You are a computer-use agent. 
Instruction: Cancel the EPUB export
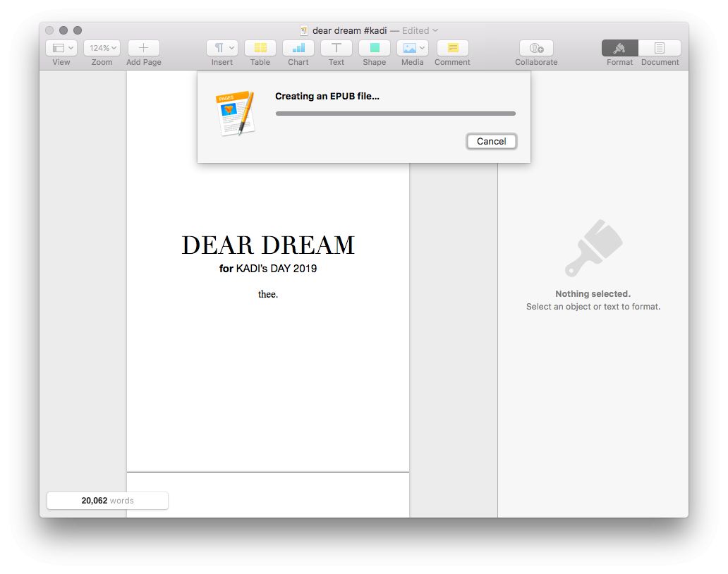point(491,141)
